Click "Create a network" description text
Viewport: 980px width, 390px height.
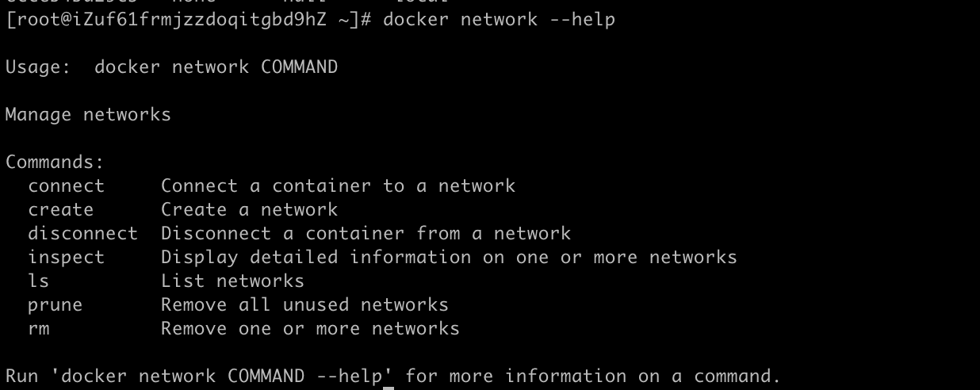tap(249, 210)
